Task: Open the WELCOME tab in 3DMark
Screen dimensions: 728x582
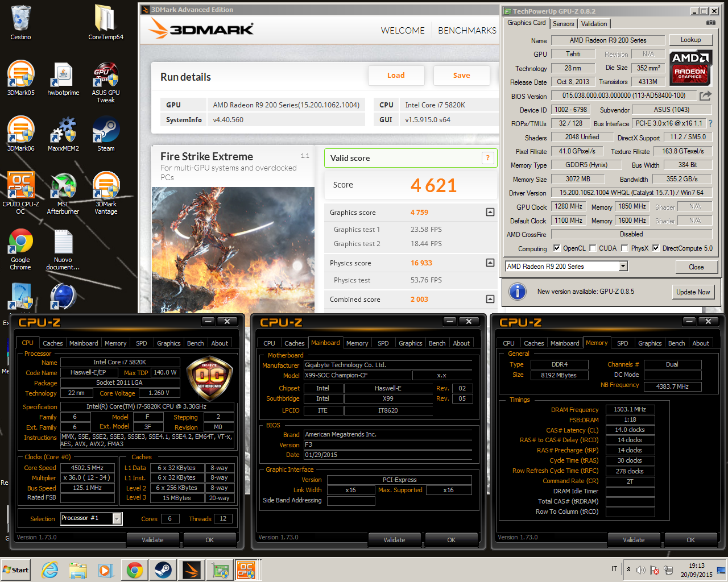Action: (403, 31)
